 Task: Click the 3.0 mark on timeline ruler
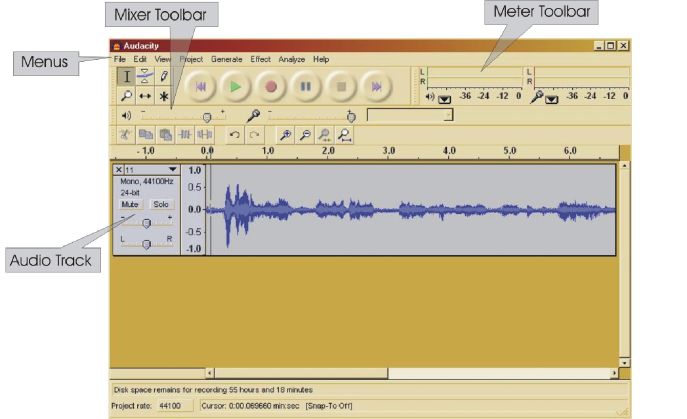(389, 151)
